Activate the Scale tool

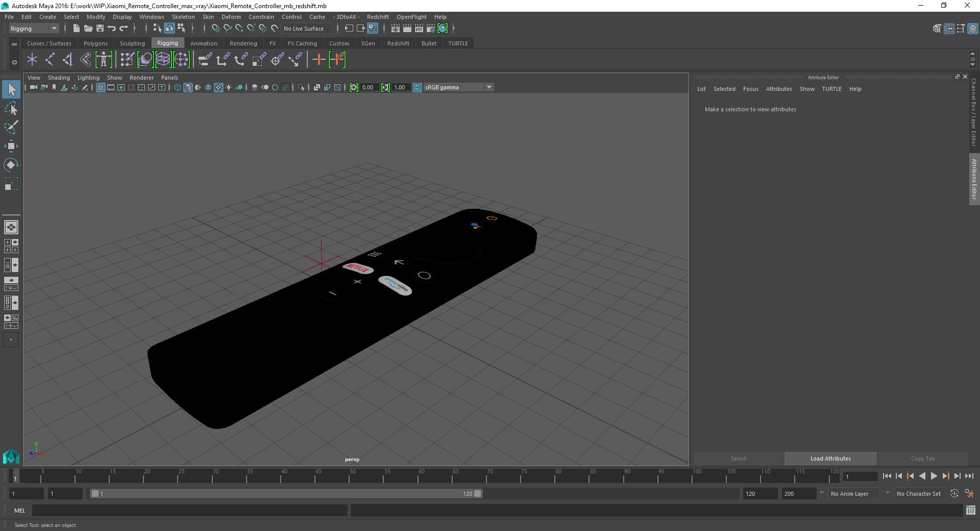11,184
